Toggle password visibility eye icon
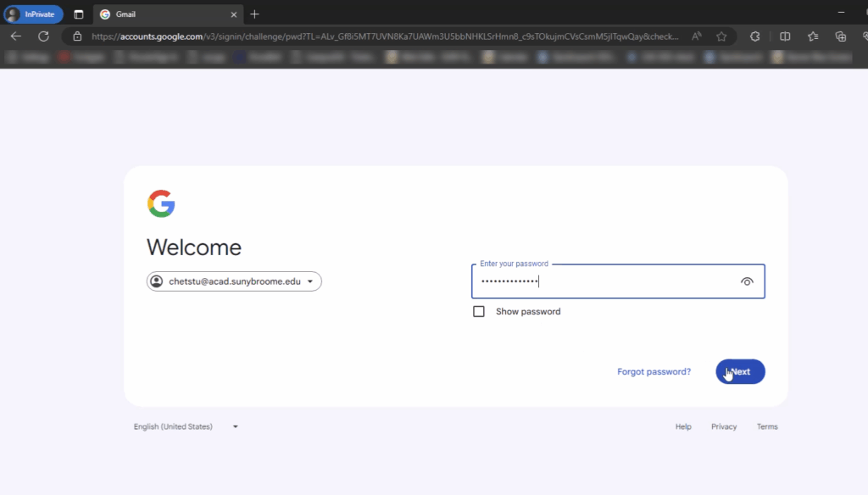This screenshot has height=495, width=868. 747,281
